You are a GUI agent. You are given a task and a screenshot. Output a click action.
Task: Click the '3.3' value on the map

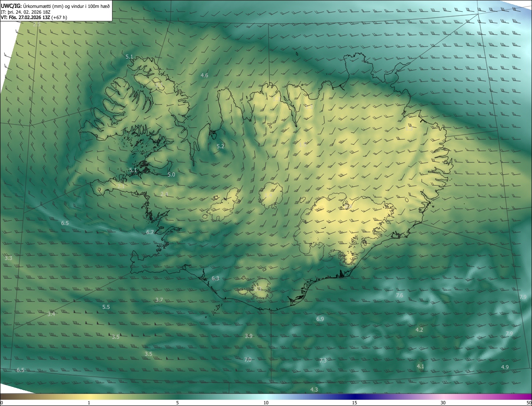pos(8,258)
